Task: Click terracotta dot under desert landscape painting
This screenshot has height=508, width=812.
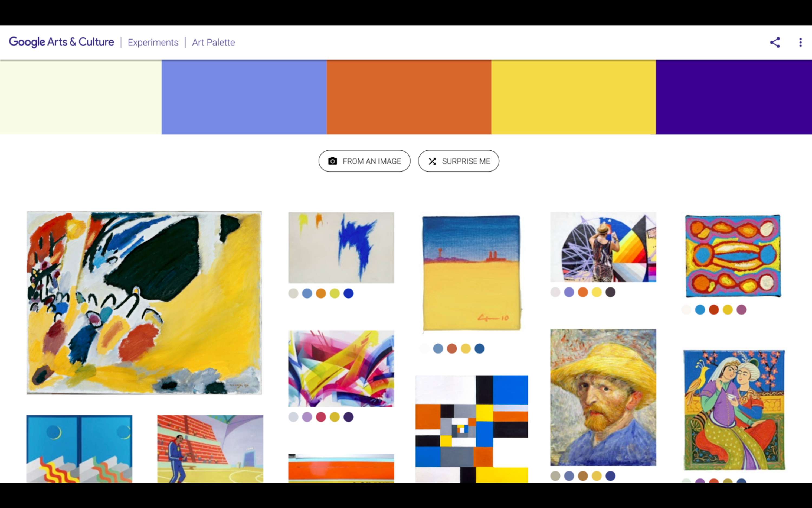Action: pos(452,348)
